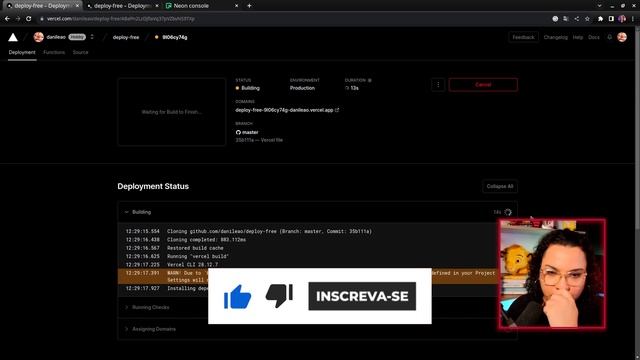The width and height of the screenshot is (640, 360).
Task: Open the tab search chevron in title bar
Action: click(x=599, y=6)
